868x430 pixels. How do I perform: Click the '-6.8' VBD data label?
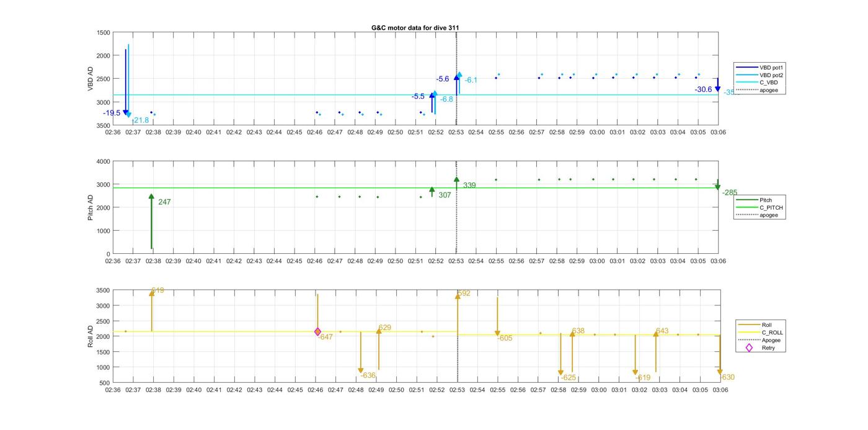click(446, 99)
